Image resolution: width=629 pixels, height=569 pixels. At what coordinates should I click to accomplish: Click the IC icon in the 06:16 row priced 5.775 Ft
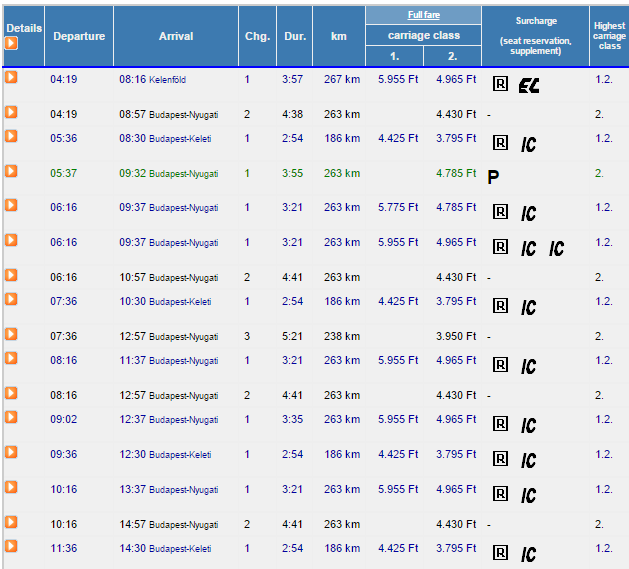coord(528,213)
